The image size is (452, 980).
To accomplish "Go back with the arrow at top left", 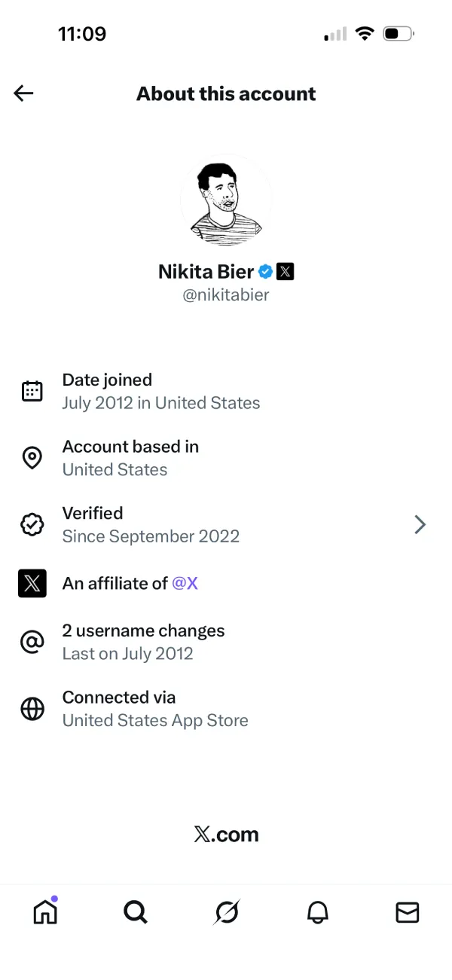I will (x=23, y=93).
